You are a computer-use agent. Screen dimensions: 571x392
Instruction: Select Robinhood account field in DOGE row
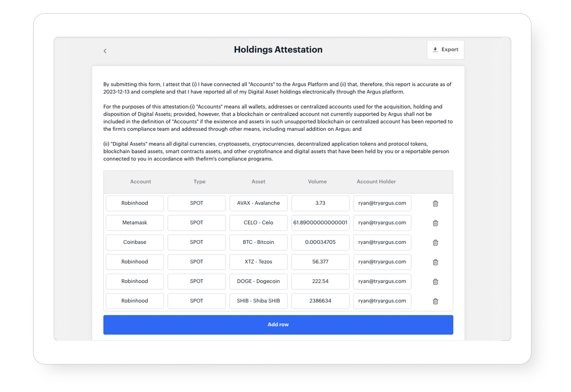tap(135, 281)
